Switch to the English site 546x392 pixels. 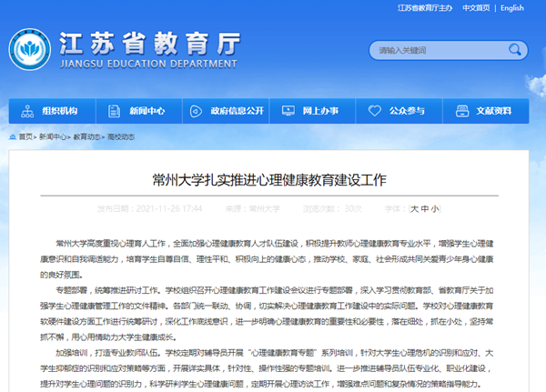point(511,8)
